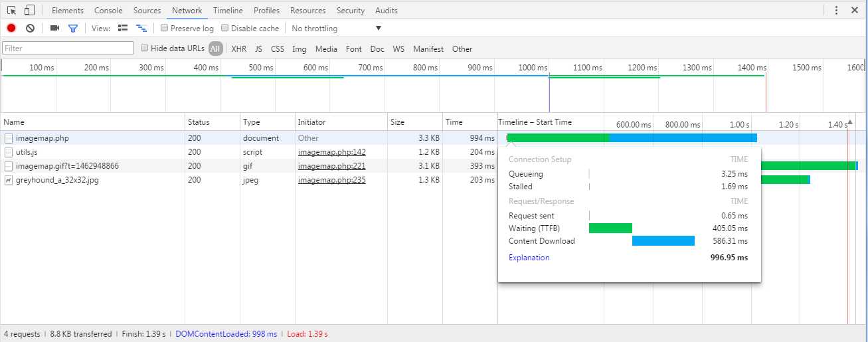Image resolution: width=868 pixels, height=342 pixels.
Task: Filter requests by JS
Action: point(258,48)
